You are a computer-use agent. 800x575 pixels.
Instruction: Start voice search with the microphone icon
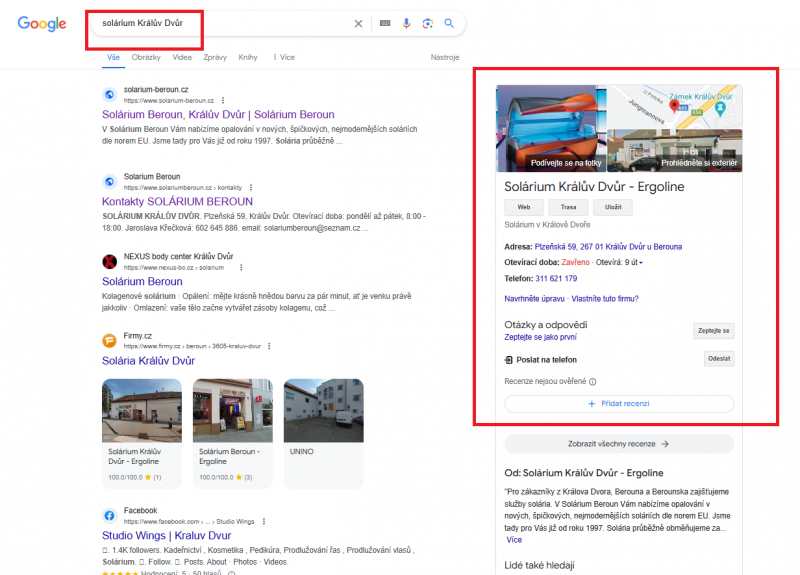406,23
